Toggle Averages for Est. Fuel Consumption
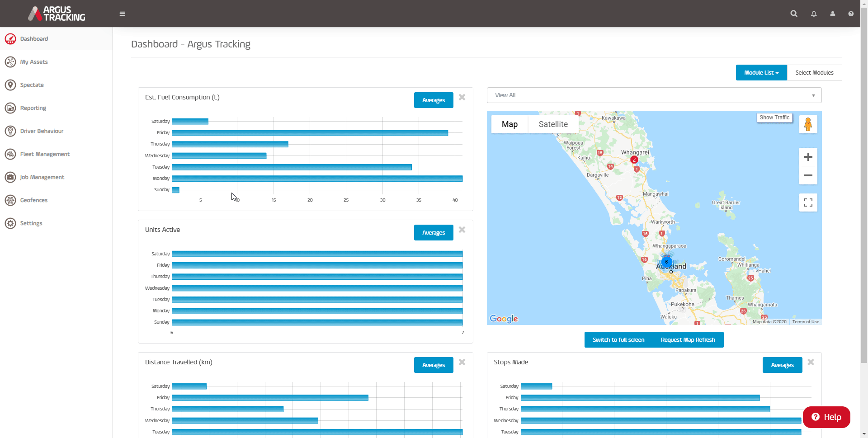868x438 pixels. [x=433, y=100]
